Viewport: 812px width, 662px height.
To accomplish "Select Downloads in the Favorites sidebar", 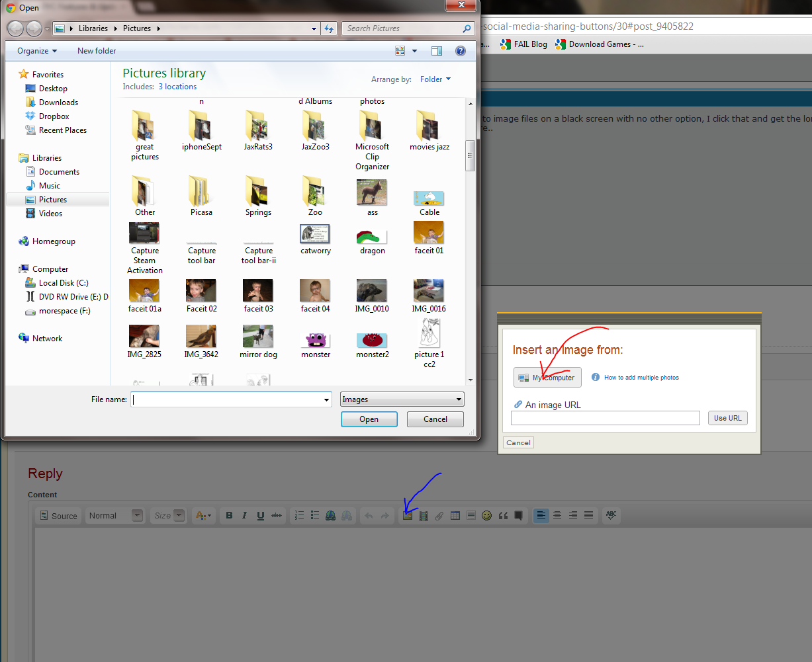I will point(58,103).
